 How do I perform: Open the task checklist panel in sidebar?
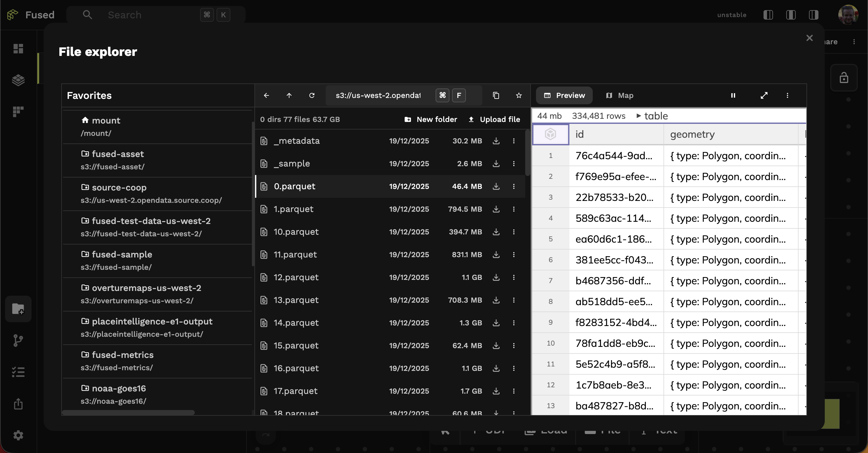[18, 372]
